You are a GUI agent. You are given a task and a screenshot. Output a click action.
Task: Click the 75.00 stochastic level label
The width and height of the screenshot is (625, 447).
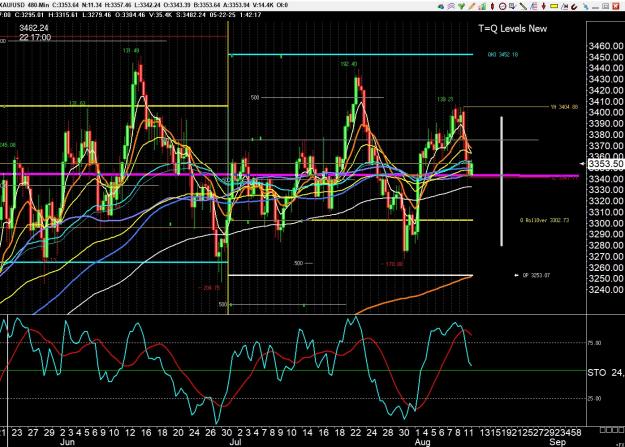pos(594,343)
